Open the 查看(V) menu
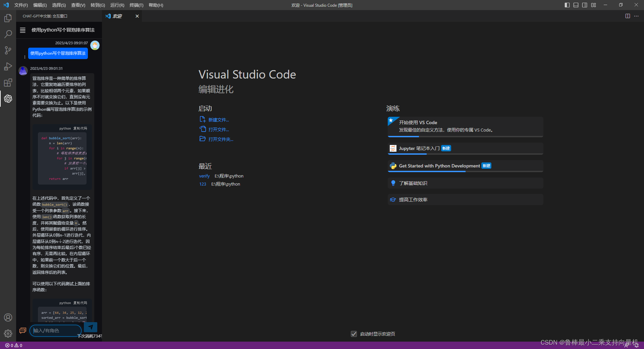644x349 pixels. (78, 5)
